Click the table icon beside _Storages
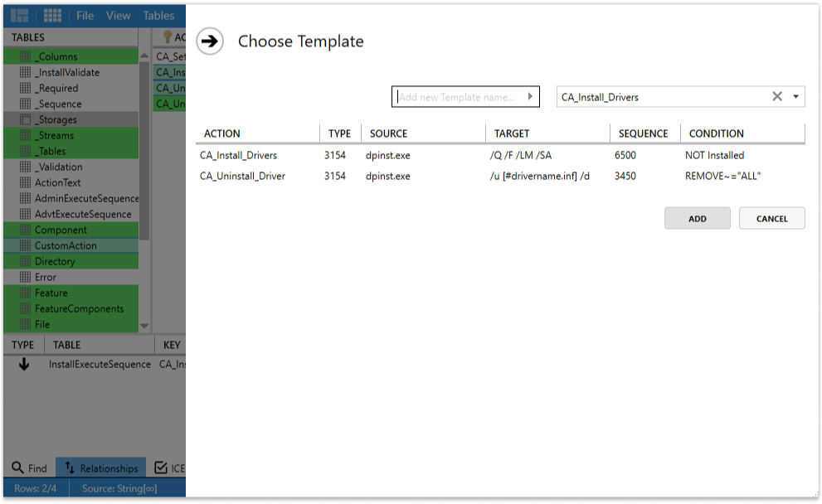Viewport: 822px width, 504px height. tap(25, 119)
